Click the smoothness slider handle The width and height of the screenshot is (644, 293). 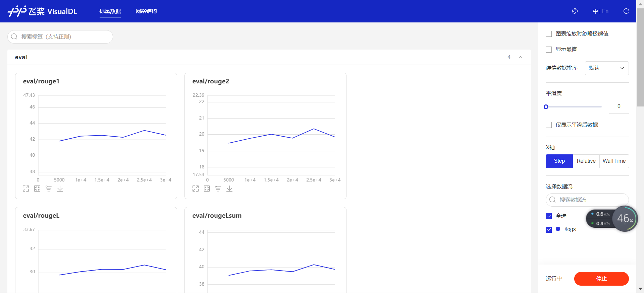546,107
